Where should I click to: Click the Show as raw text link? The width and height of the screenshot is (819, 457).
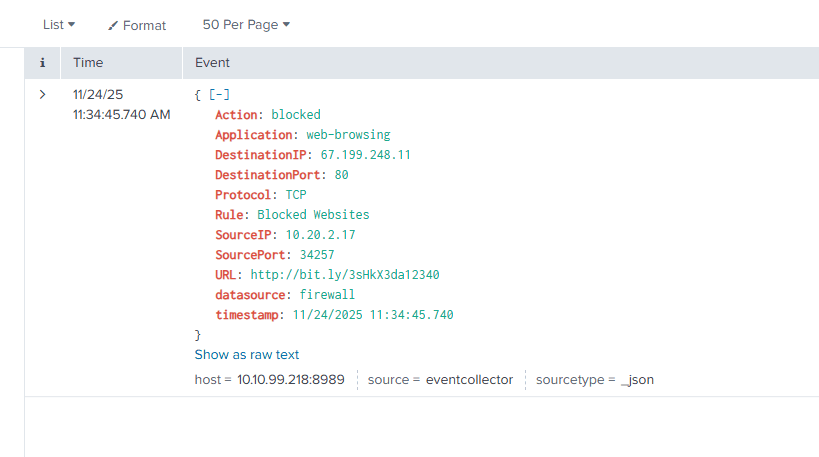coord(247,355)
